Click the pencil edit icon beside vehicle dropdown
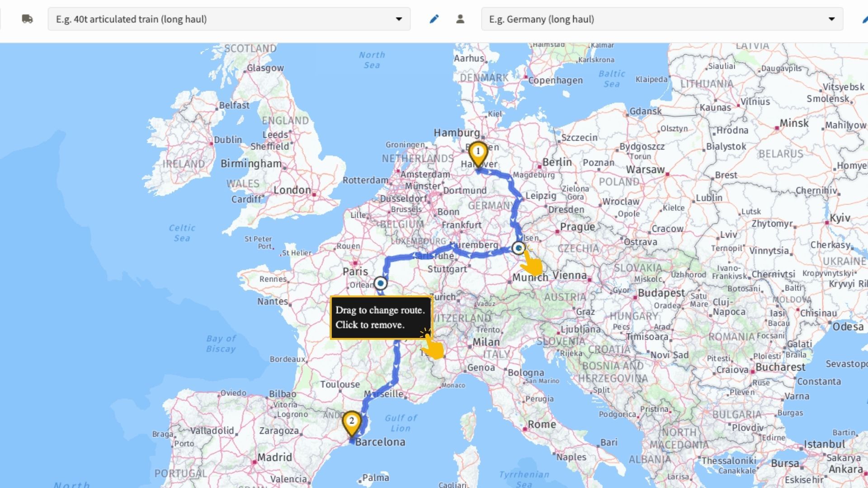 click(x=434, y=19)
